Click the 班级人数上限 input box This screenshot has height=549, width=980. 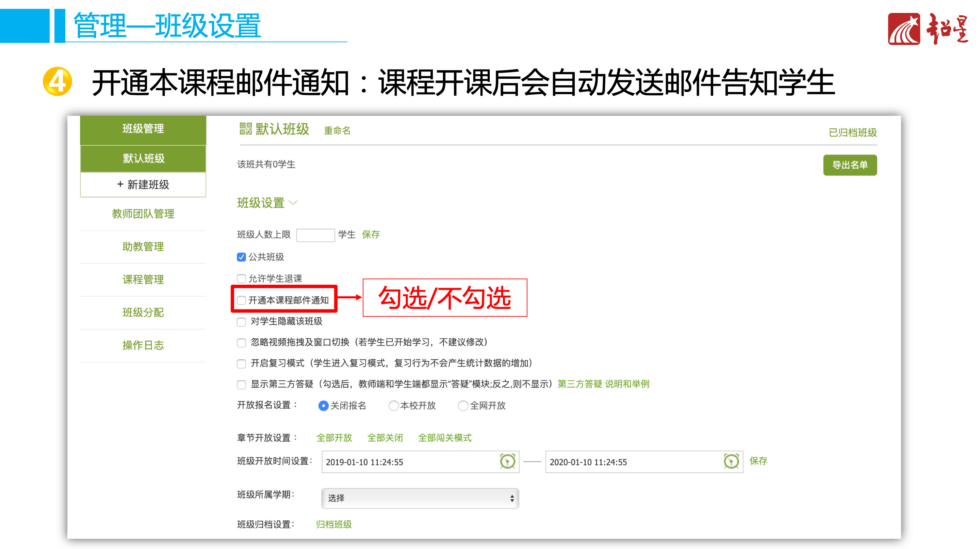315,235
